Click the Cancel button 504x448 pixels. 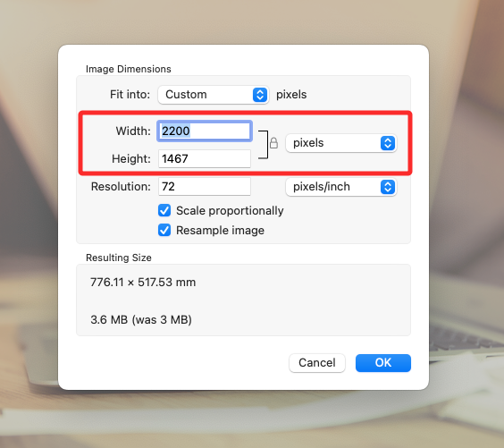[x=317, y=363]
